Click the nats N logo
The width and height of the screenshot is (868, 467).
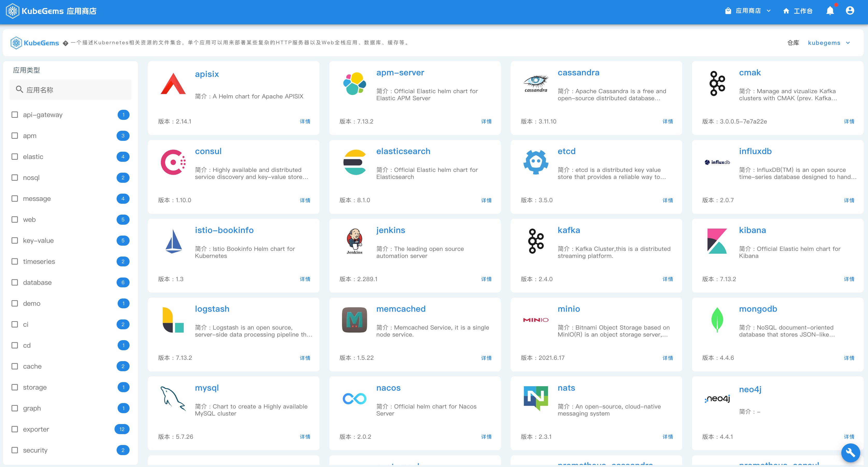[x=536, y=399]
